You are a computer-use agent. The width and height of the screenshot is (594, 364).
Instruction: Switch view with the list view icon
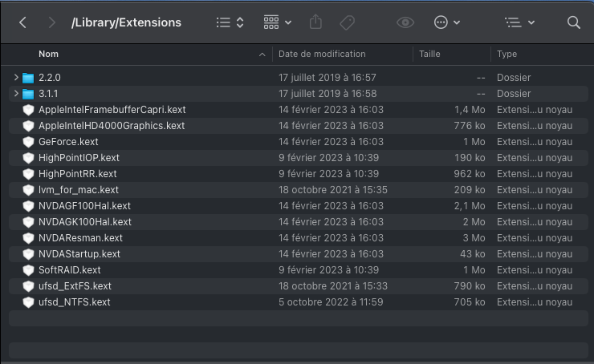(223, 22)
